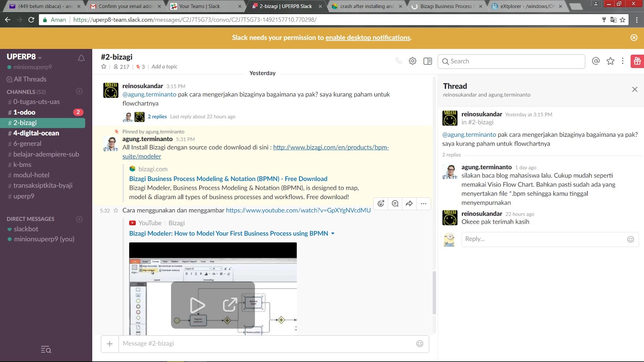The width and height of the screenshot is (644, 362).
Task: Click Add a topic in channel header
Action: click(x=164, y=66)
